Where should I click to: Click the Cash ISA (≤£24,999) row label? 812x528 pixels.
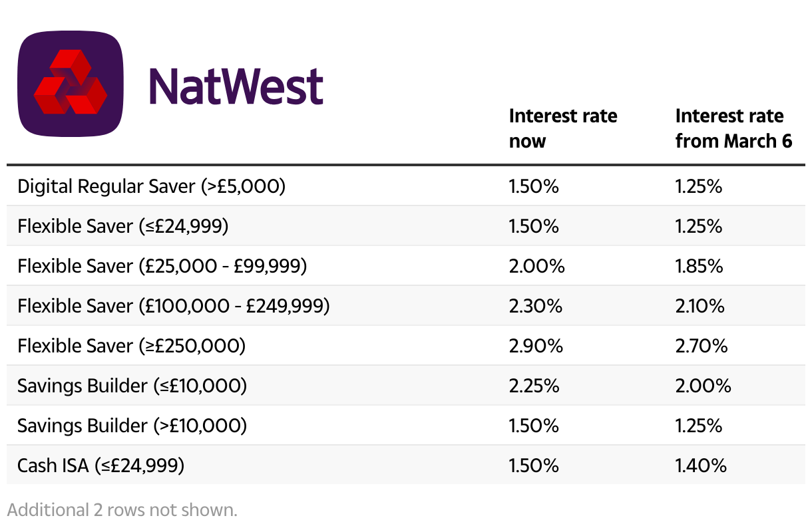[101, 466]
